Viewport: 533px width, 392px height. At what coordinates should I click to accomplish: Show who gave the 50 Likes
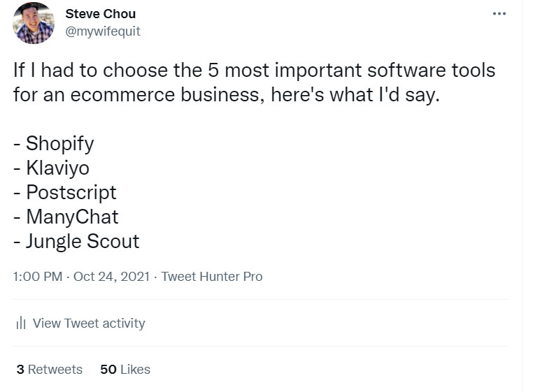click(x=125, y=369)
